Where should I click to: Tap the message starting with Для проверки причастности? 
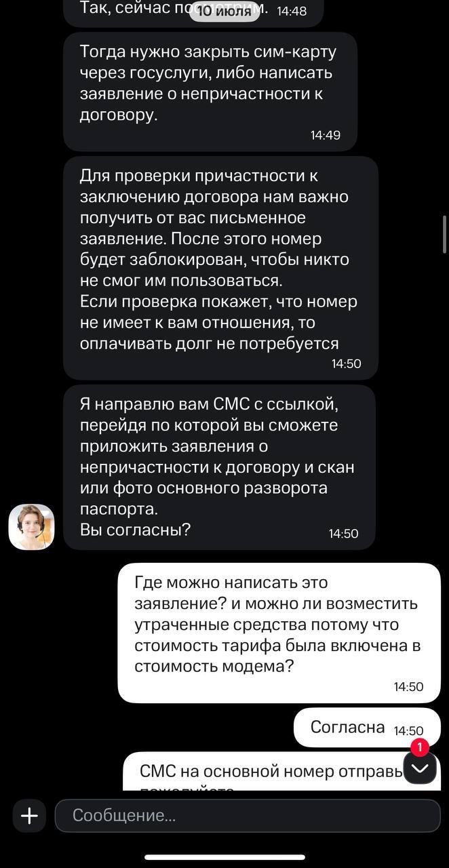coord(220,260)
